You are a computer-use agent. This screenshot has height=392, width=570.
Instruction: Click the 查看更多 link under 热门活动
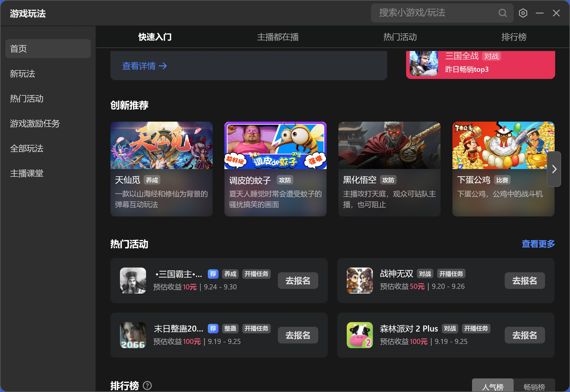538,244
